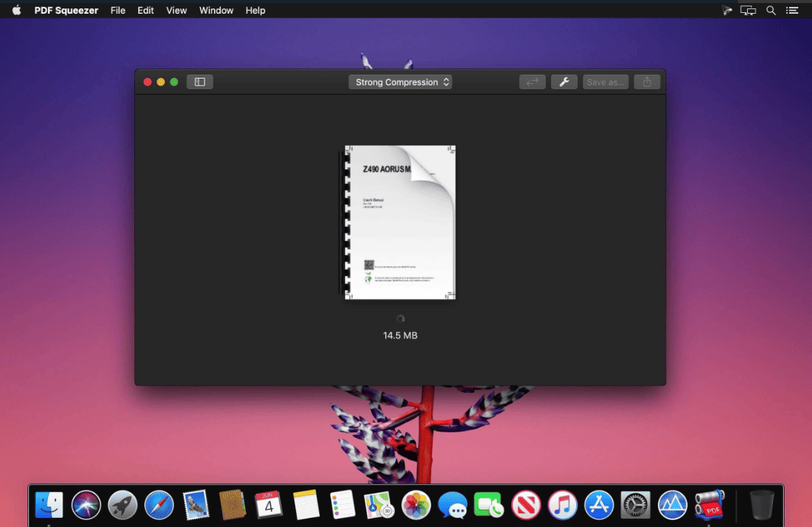Open News from the dock

[526, 505]
